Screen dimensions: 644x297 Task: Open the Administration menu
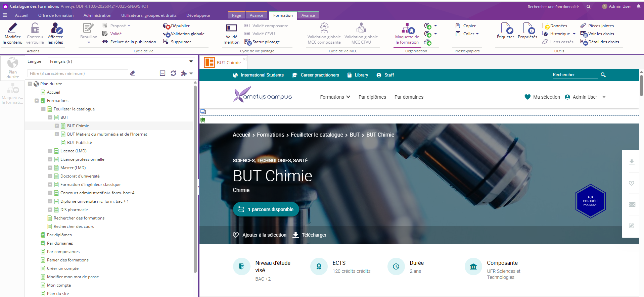(97, 15)
